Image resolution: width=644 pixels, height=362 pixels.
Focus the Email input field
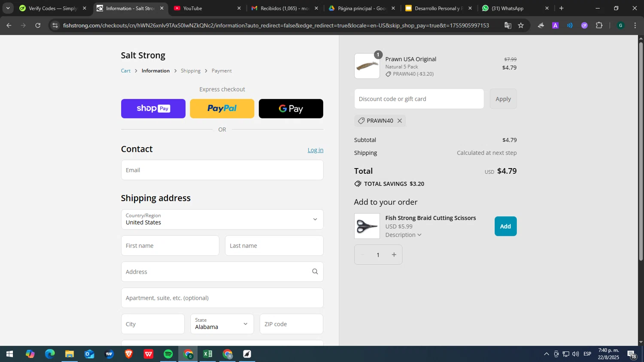coord(222,170)
